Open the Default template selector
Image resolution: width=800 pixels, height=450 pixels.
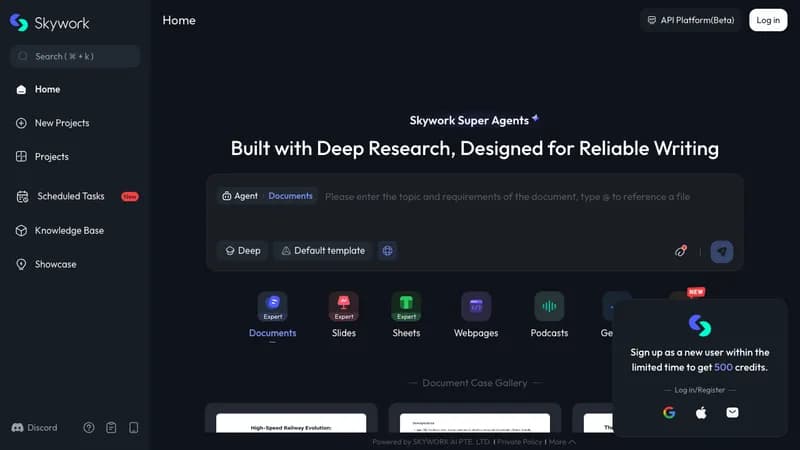coord(323,251)
